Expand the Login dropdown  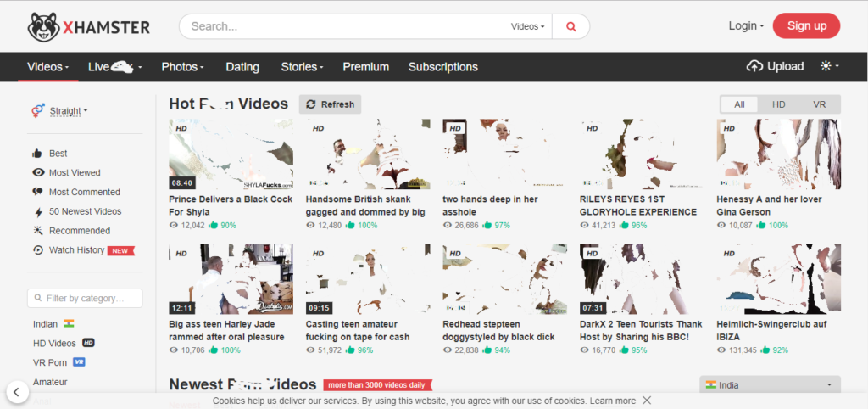tap(746, 26)
